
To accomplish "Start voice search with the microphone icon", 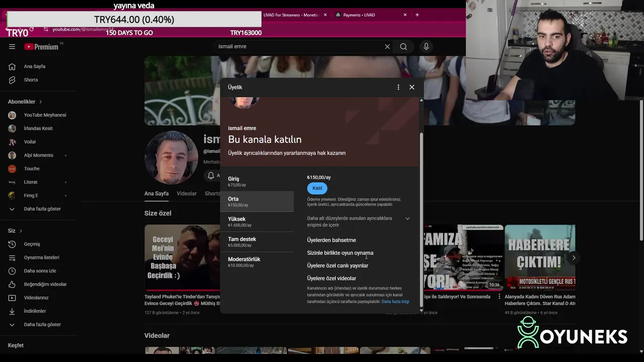I will click(426, 47).
